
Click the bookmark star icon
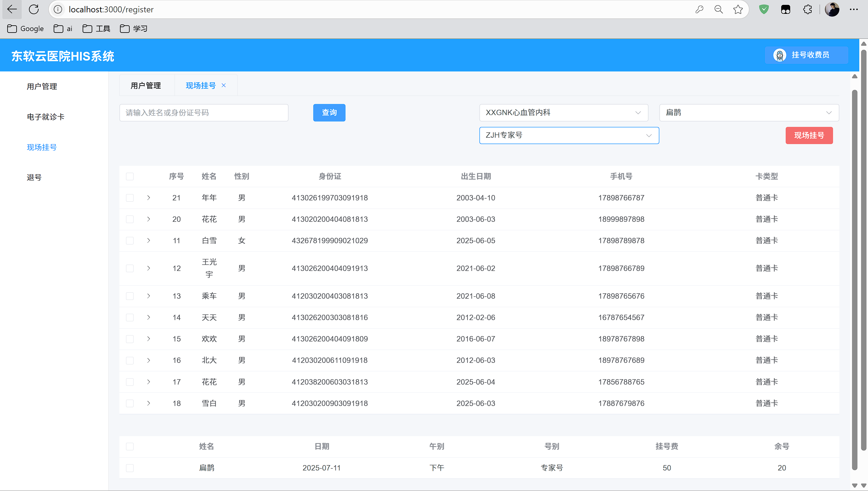point(738,9)
